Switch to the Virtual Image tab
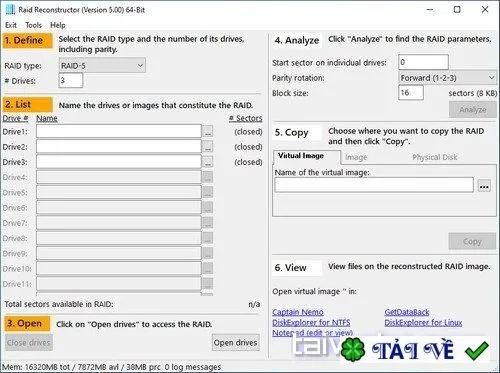 [306, 156]
